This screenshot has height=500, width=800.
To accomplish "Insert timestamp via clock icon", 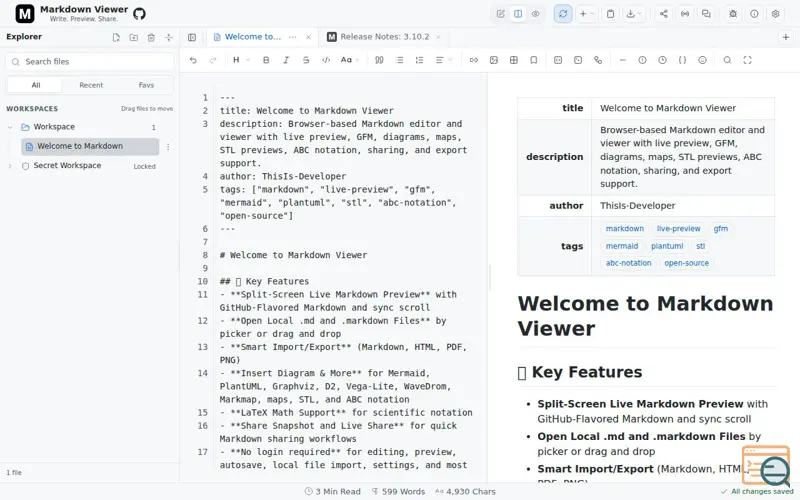I will pos(662,60).
